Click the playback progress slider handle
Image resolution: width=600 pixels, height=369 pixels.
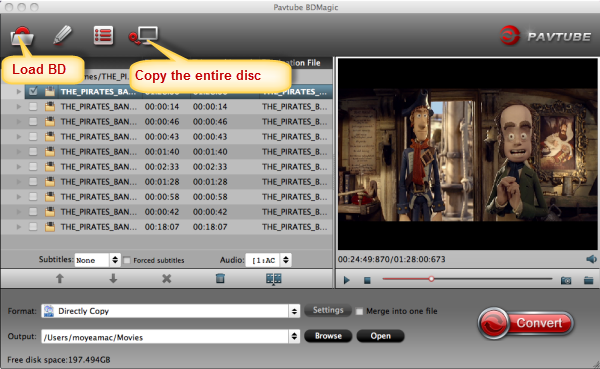pyautogui.click(x=431, y=279)
